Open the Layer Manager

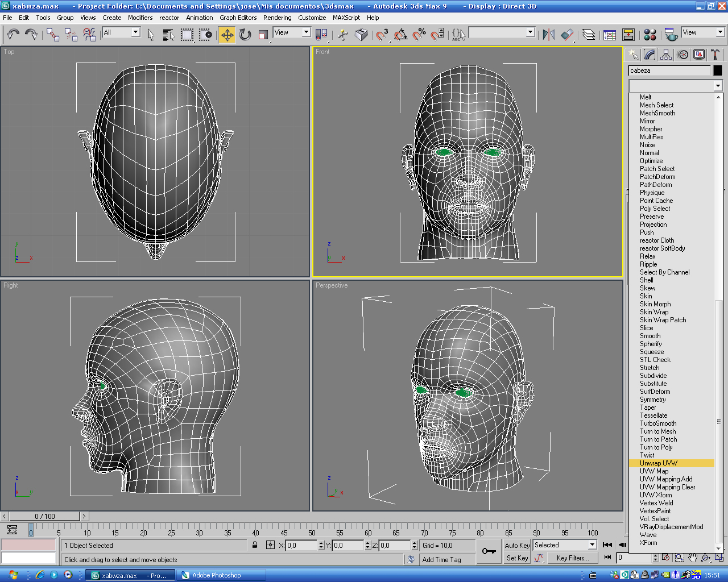589,35
